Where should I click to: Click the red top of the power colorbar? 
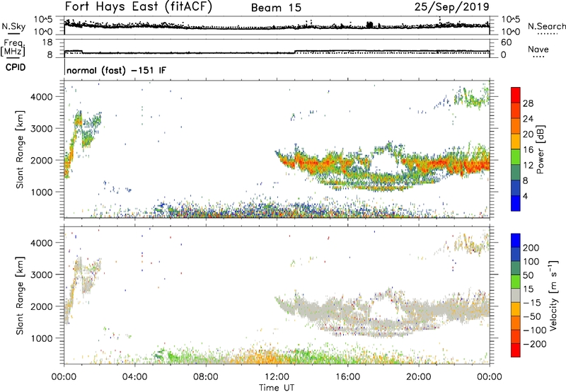tap(516, 94)
